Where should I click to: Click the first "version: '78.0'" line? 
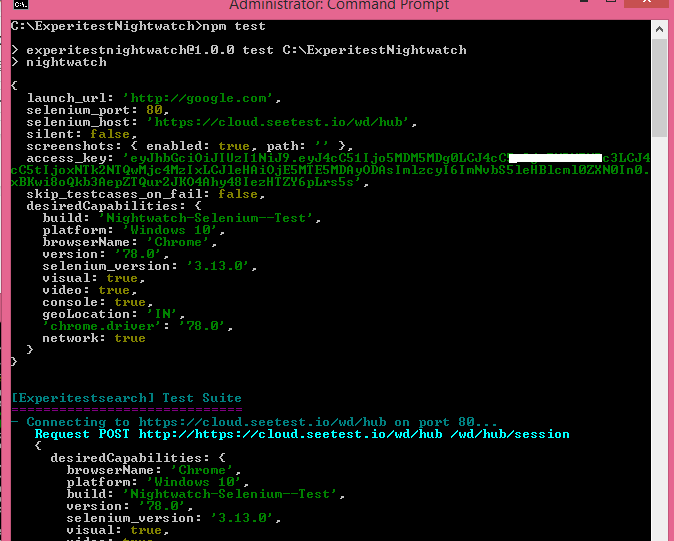point(105,254)
